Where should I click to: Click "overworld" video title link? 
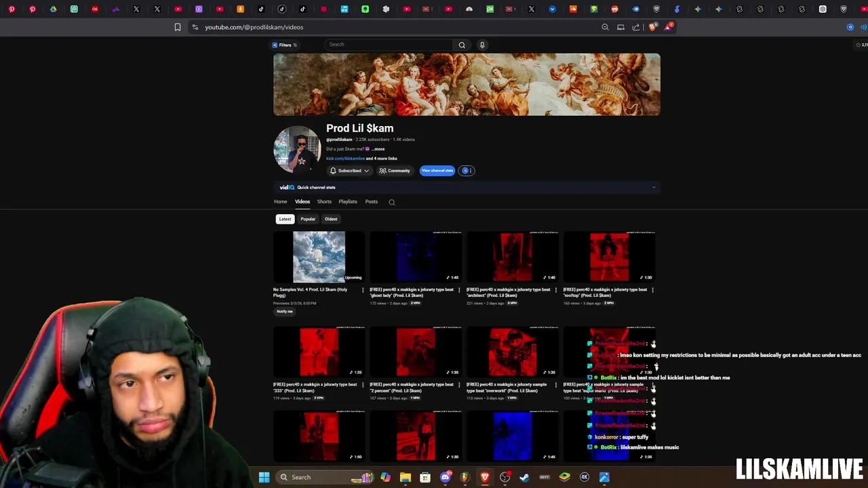507,388
